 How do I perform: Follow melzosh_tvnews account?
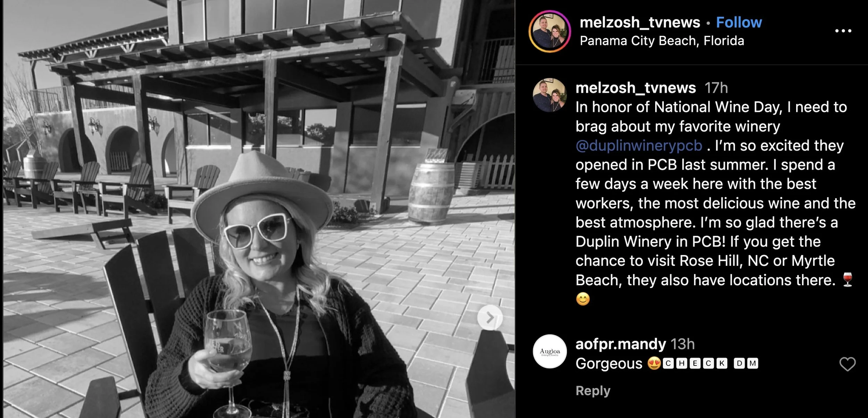pyautogui.click(x=739, y=22)
